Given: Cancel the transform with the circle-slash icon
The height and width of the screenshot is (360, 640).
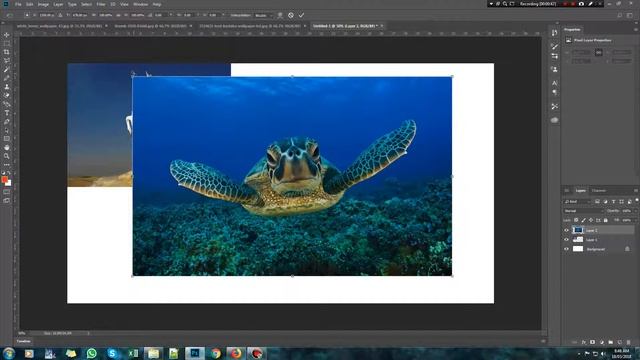Looking at the screenshot, I should point(291,15).
